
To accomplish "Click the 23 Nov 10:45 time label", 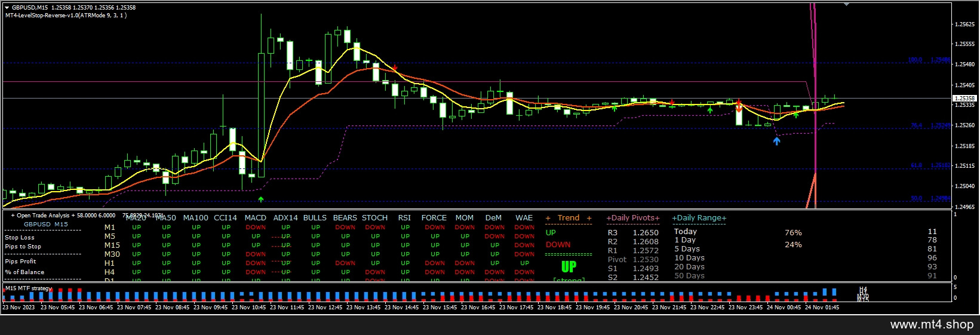I will pyautogui.click(x=248, y=308).
